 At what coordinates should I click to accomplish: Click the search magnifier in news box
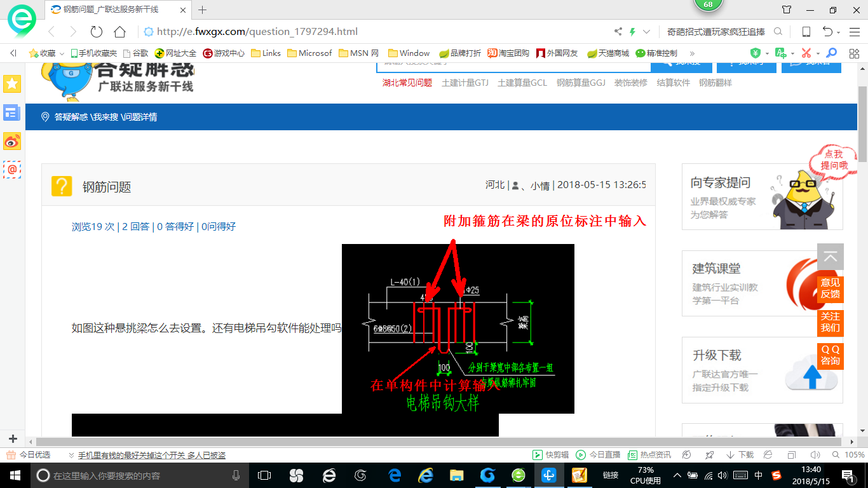(x=778, y=32)
